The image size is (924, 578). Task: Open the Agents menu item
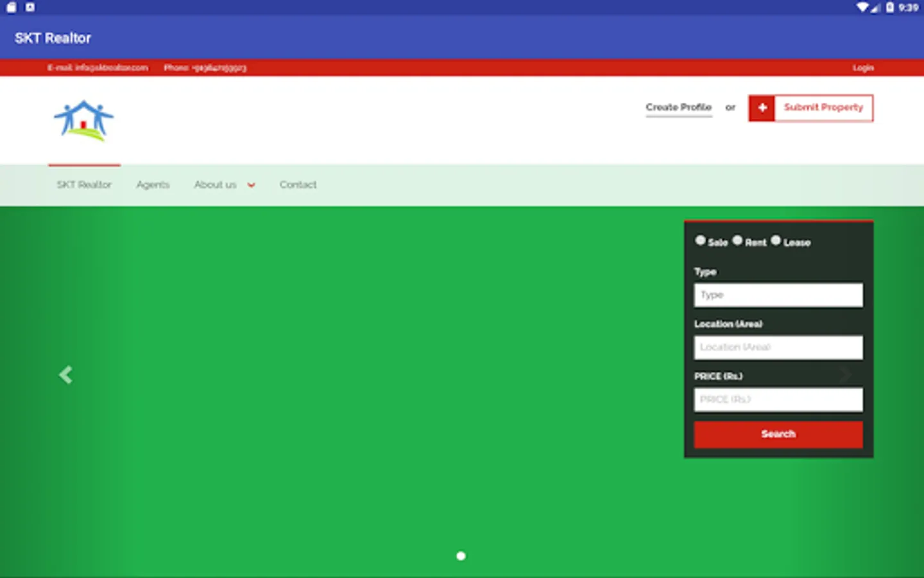pos(153,185)
